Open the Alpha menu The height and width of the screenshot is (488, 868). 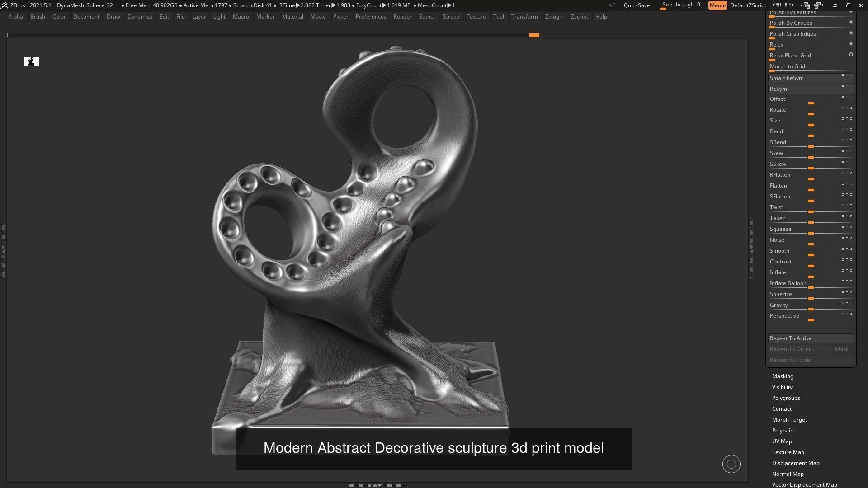[16, 17]
